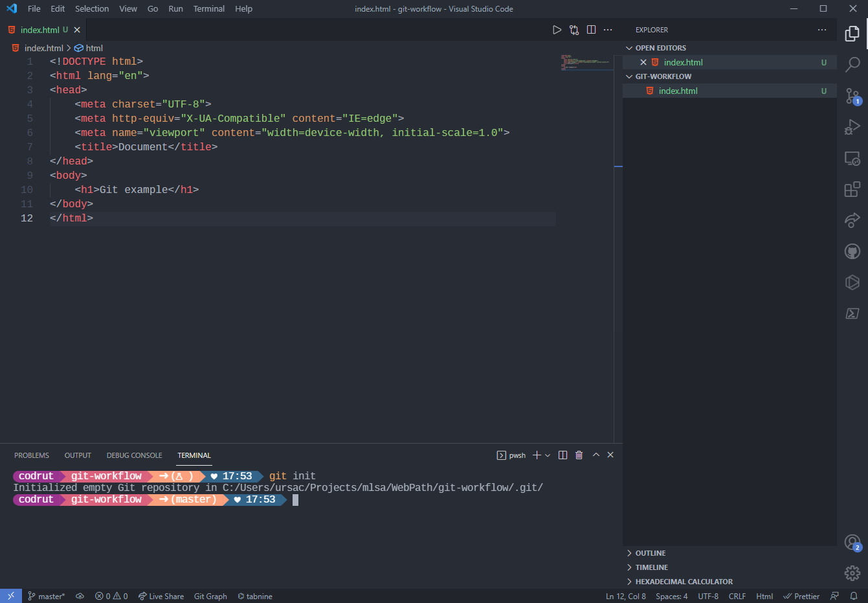Image resolution: width=868 pixels, height=603 pixels.
Task: Select the Terminal panel tab
Action: click(x=194, y=455)
